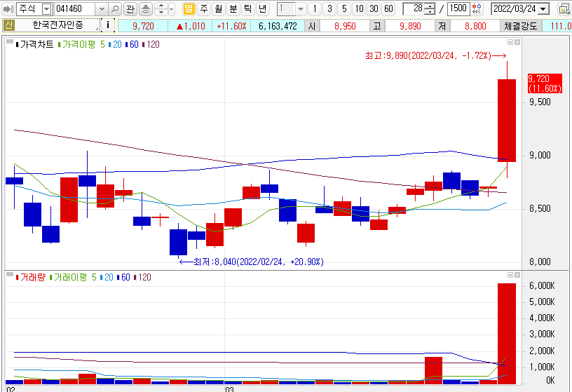The image size is (572, 392).
Task: Click the candle scroll-back icon beside 1500
Action: click(x=477, y=8)
